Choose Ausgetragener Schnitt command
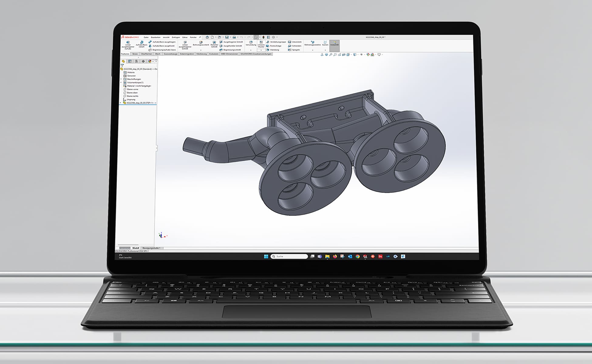Image resolution: width=592 pixels, height=364 pixels. [x=231, y=42]
